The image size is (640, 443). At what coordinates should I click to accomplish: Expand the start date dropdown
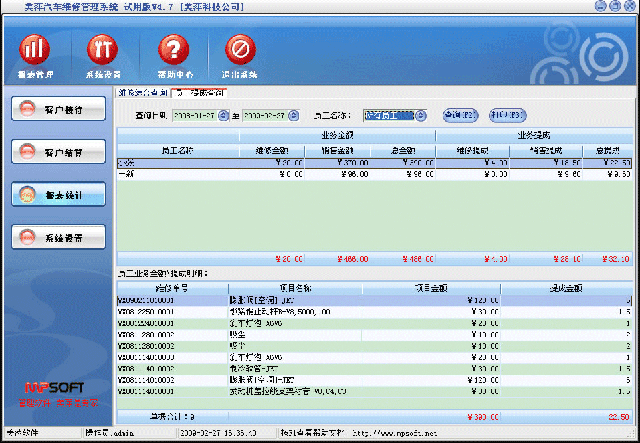[226, 114]
